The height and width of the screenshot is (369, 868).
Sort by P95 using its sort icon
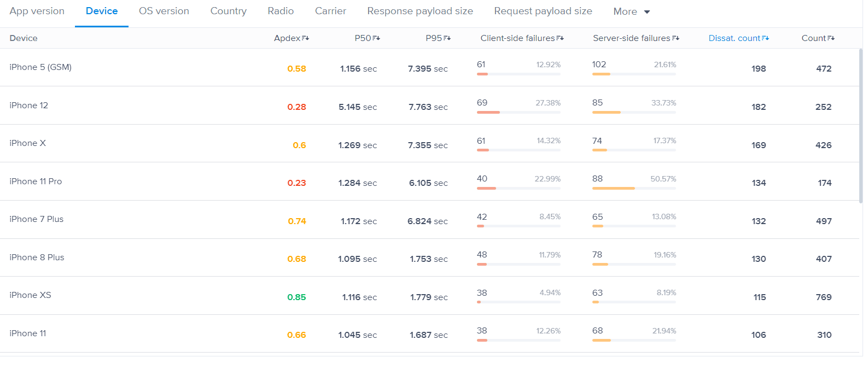click(447, 38)
